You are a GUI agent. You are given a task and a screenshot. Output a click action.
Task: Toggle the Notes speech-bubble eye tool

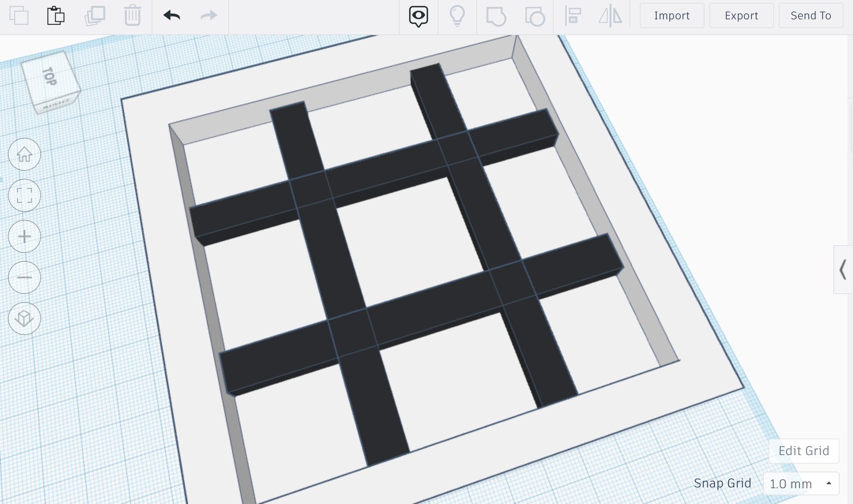coord(418,16)
